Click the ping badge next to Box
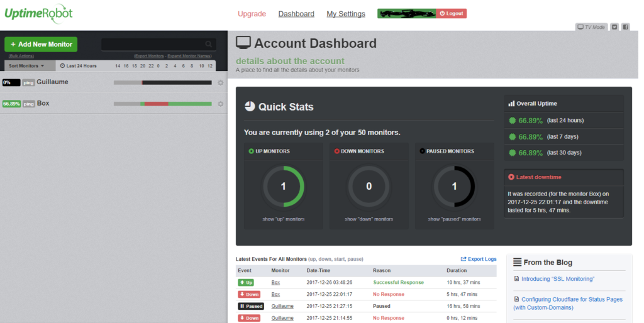 click(x=28, y=104)
